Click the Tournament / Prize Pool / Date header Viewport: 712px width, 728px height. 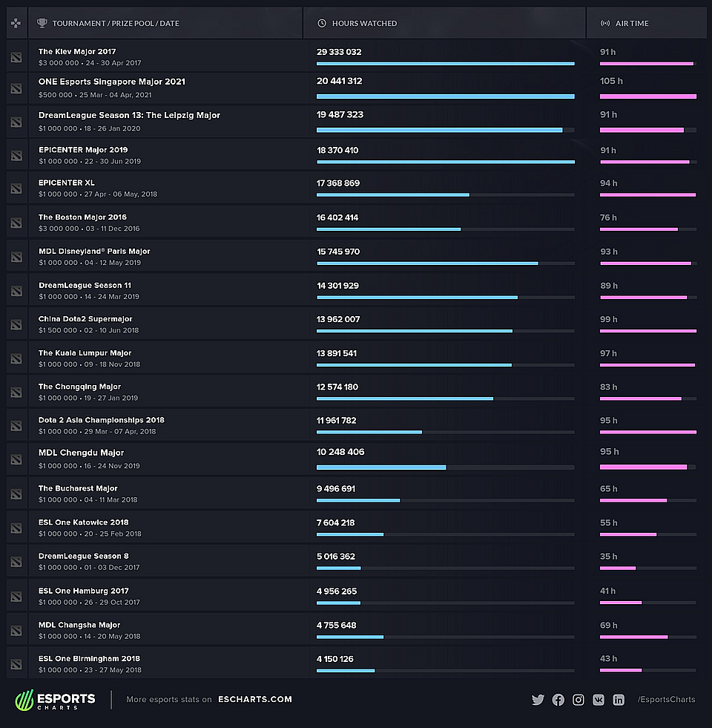pos(115,23)
